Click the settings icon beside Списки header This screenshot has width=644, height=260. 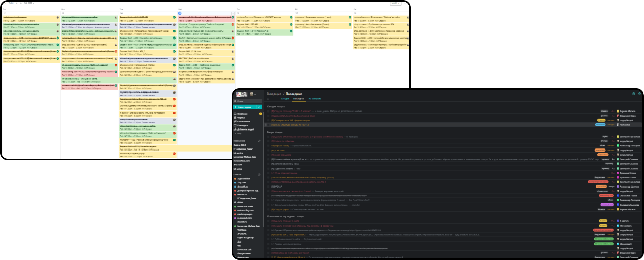(259, 175)
